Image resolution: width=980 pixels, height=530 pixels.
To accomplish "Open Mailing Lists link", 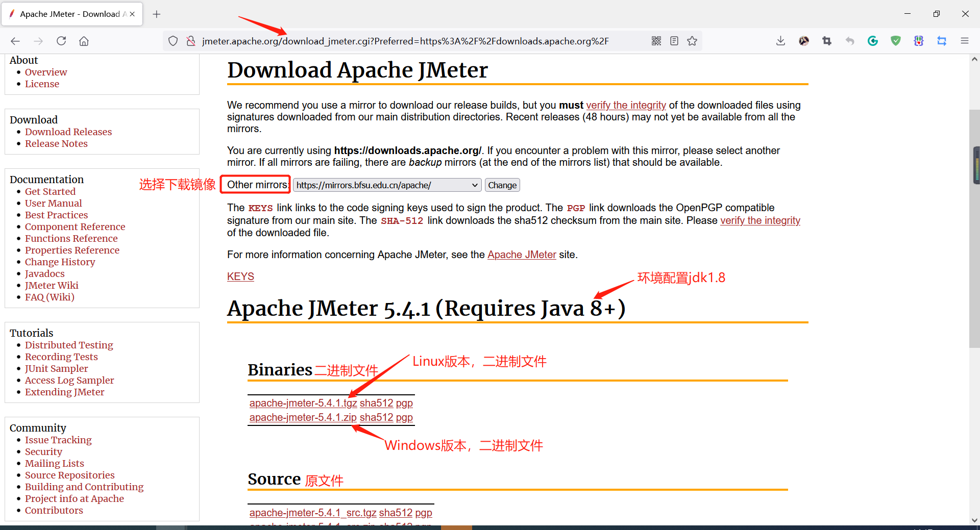I will point(54,463).
